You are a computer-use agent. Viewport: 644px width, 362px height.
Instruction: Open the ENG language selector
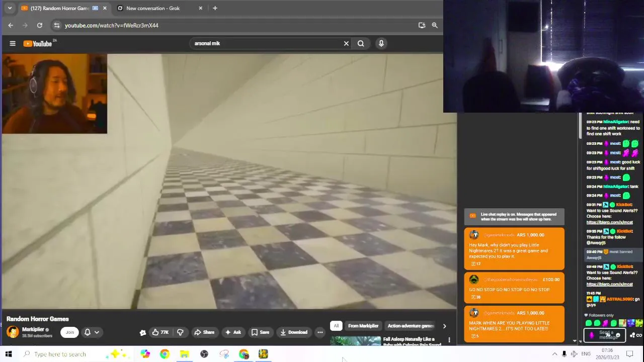[586, 354]
